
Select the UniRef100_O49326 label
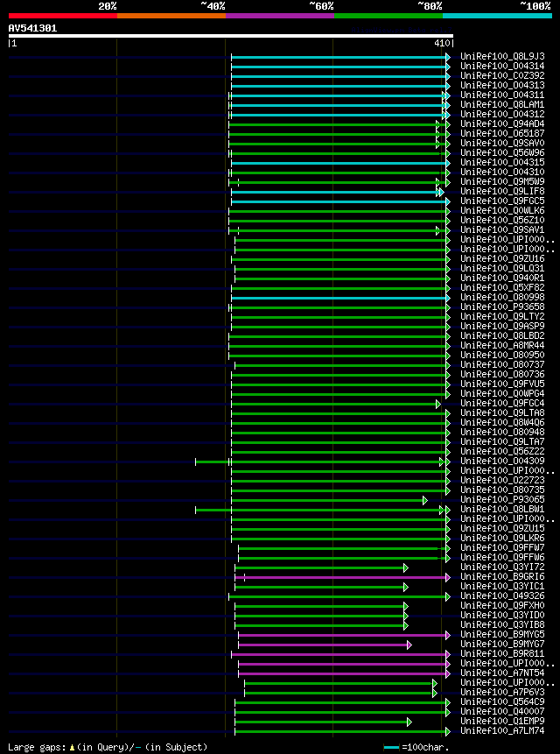click(x=502, y=596)
